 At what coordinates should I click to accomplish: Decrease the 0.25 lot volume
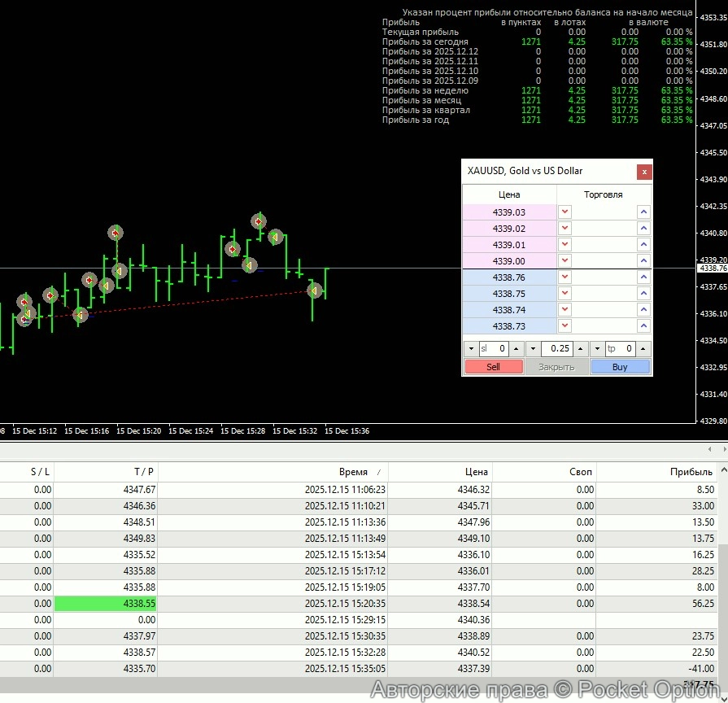[x=533, y=349]
